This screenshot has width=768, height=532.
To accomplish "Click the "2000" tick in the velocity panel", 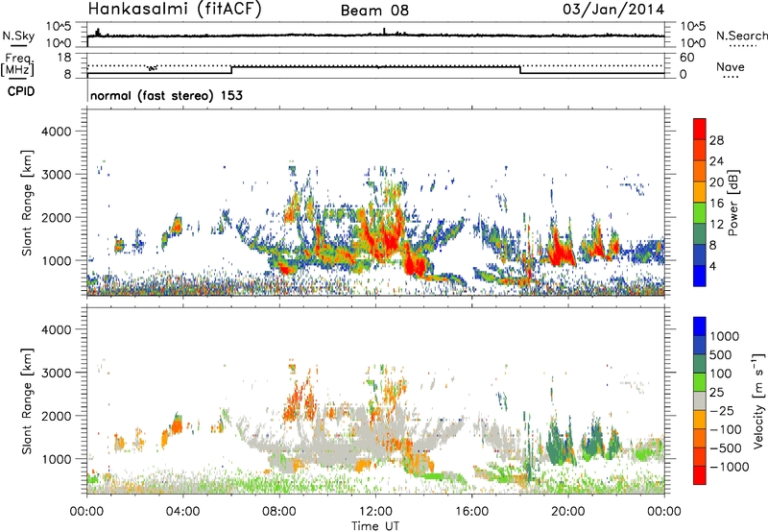I will (57, 416).
